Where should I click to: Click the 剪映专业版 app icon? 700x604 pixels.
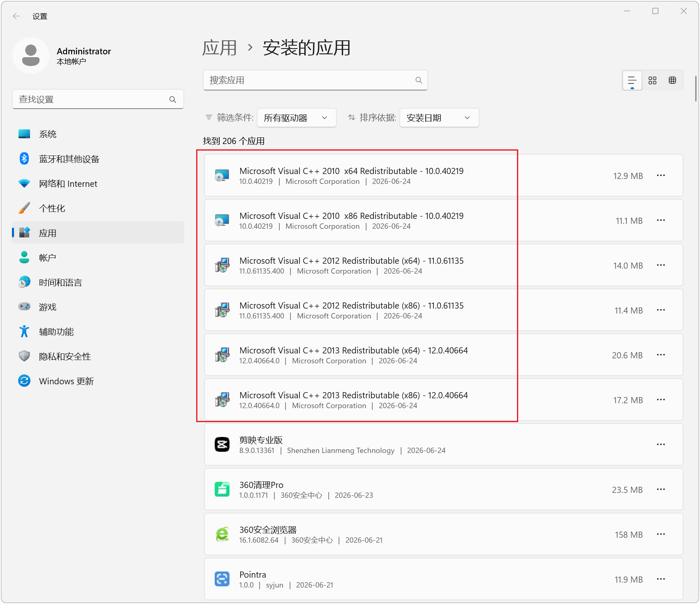pyautogui.click(x=222, y=444)
